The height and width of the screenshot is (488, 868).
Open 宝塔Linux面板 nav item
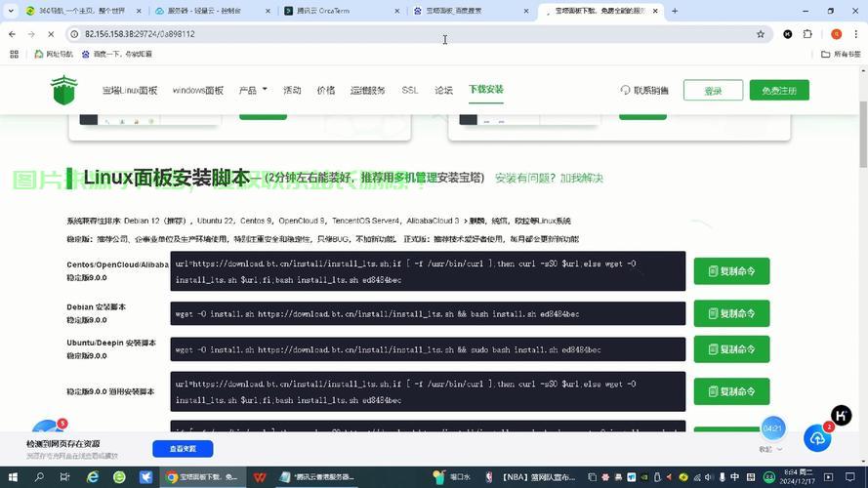click(x=130, y=90)
